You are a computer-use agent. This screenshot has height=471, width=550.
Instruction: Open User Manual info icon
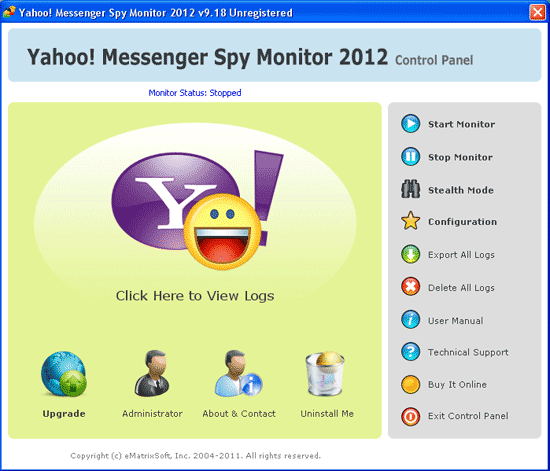(x=410, y=319)
